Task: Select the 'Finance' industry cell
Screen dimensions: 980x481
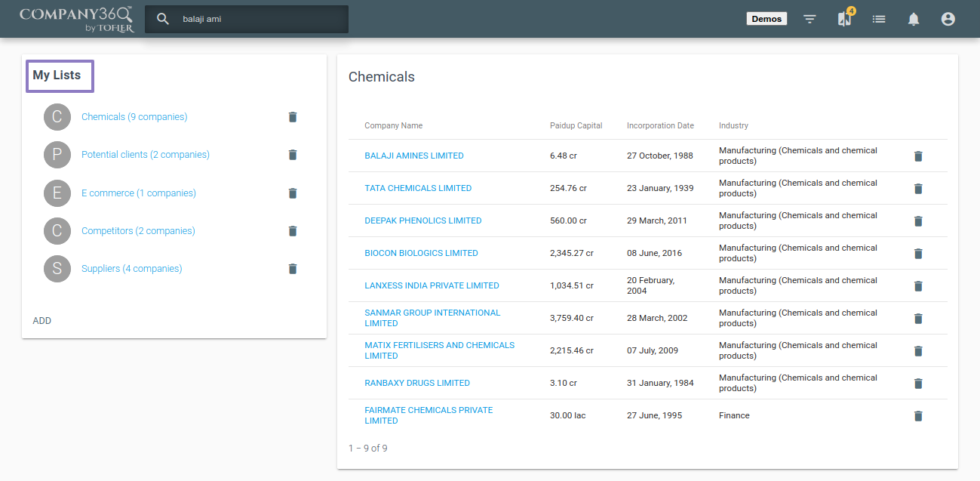Action: coord(734,416)
